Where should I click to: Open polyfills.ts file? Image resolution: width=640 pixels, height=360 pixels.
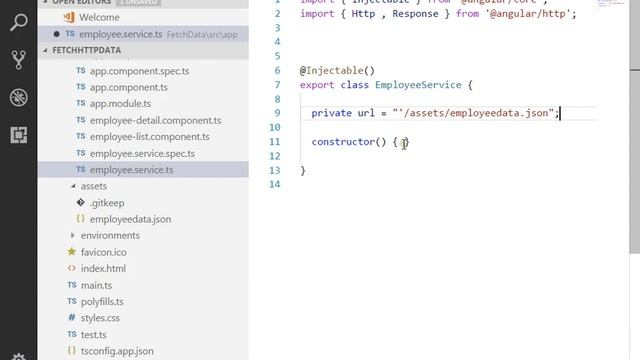(102, 302)
